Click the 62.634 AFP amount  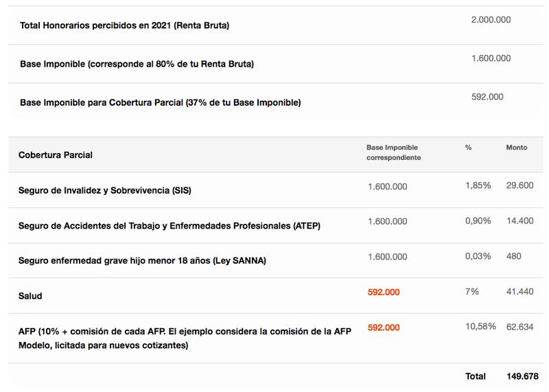coord(519,327)
